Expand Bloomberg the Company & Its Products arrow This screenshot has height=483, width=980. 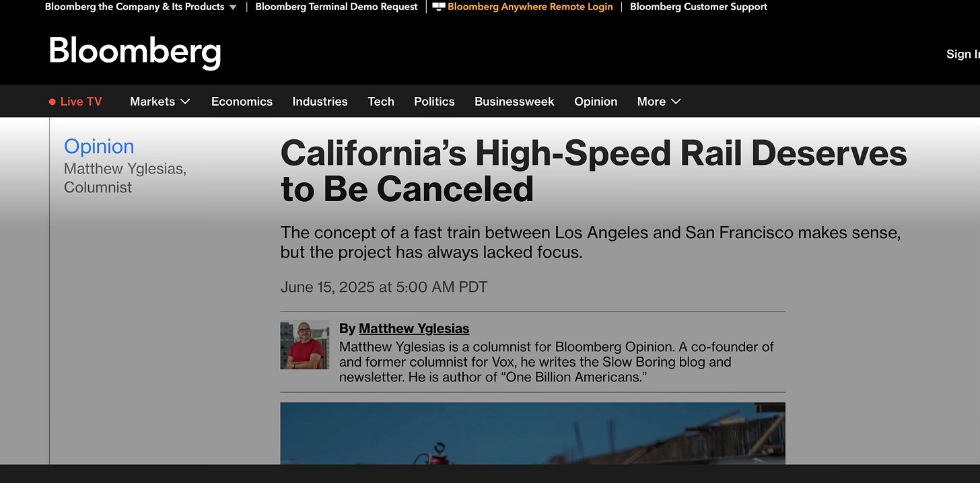click(233, 7)
